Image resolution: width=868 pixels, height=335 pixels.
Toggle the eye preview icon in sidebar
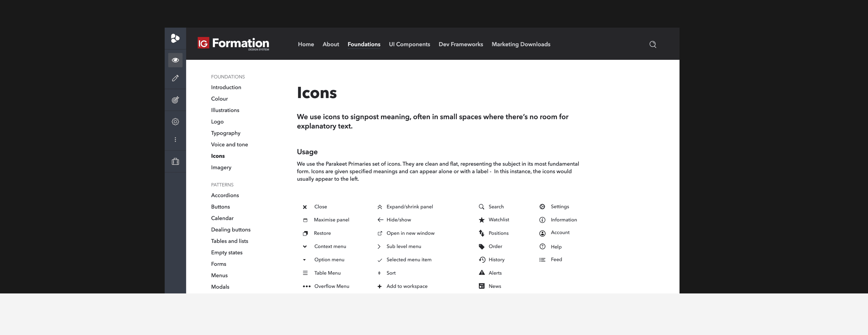(175, 60)
